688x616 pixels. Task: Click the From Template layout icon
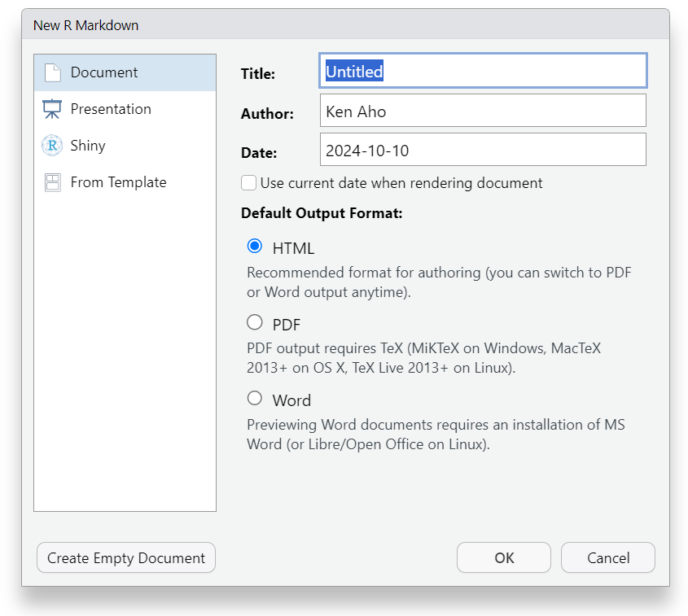[x=53, y=182]
